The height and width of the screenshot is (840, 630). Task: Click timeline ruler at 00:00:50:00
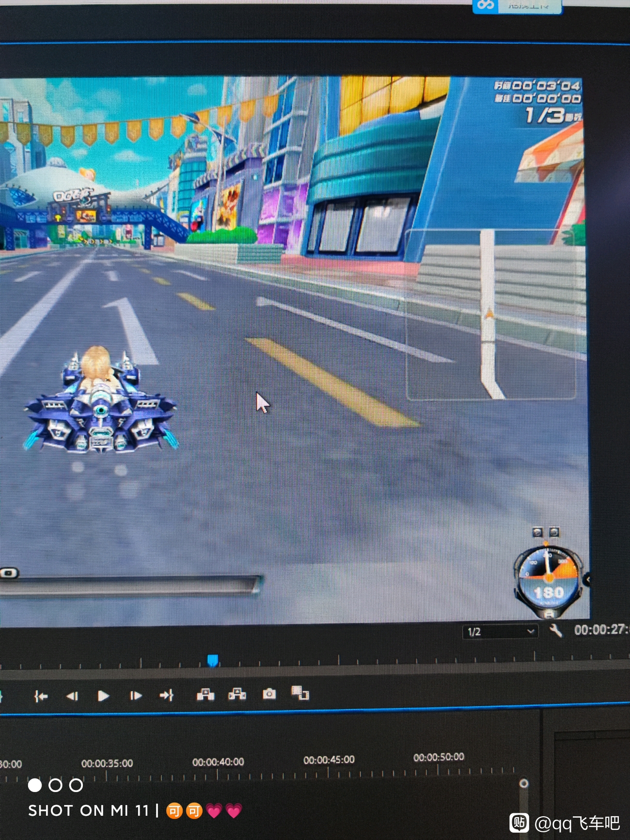pos(439,757)
